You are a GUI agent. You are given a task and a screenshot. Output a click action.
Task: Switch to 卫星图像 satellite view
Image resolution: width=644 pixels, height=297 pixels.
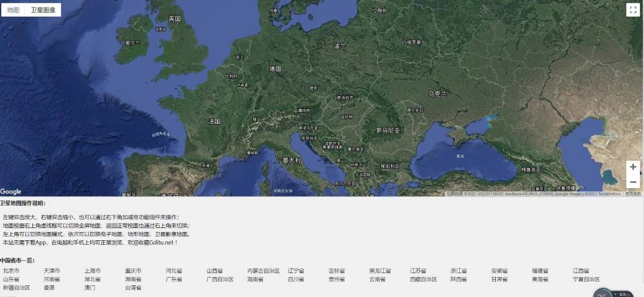pyautogui.click(x=43, y=10)
